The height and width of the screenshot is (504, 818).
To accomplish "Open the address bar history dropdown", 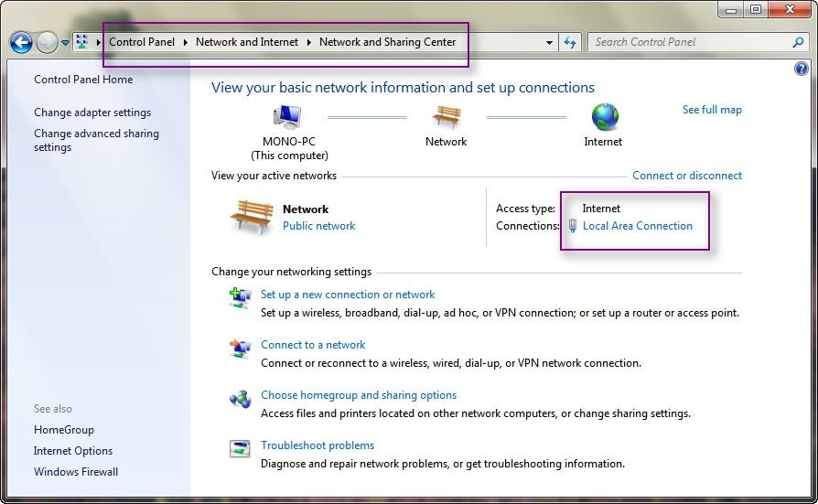I will [x=549, y=42].
